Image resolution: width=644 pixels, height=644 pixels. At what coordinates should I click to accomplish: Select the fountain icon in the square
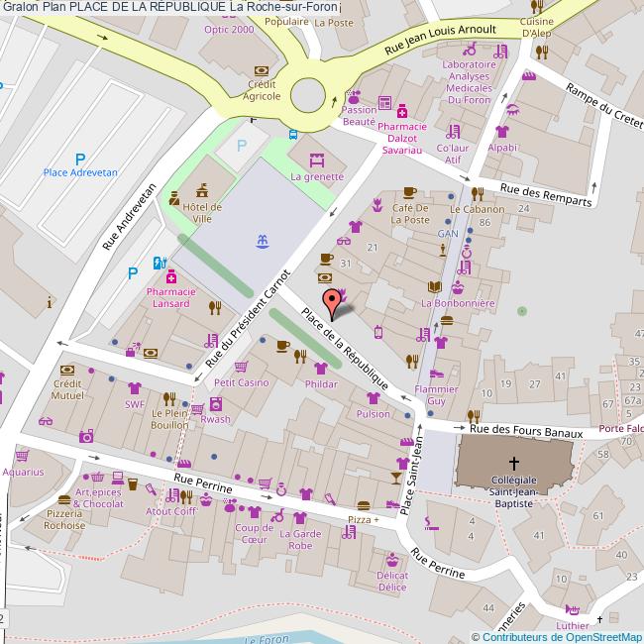click(264, 241)
